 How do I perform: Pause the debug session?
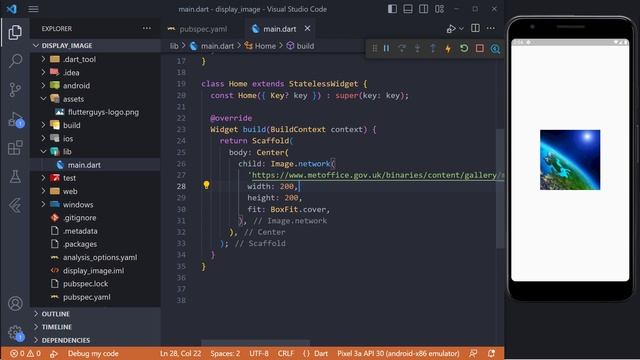pyautogui.click(x=386, y=49)
